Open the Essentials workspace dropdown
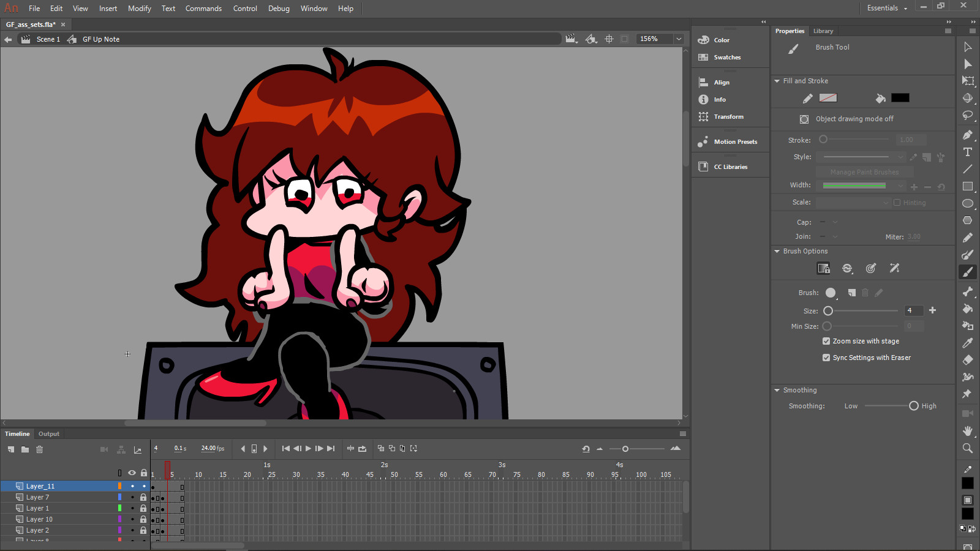This screenshot has width=980, height=551. [887, 8]
